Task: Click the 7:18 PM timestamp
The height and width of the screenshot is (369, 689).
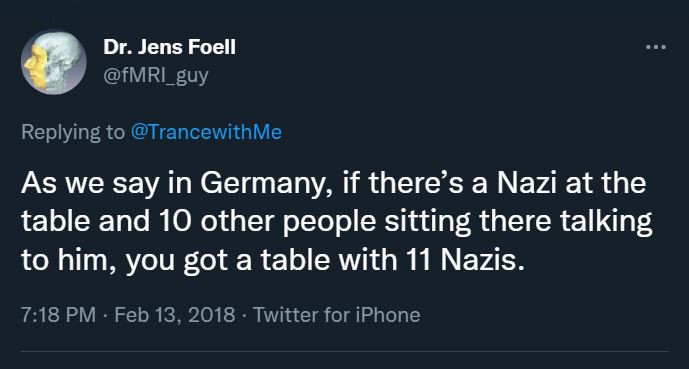Action: coord(58,315)
